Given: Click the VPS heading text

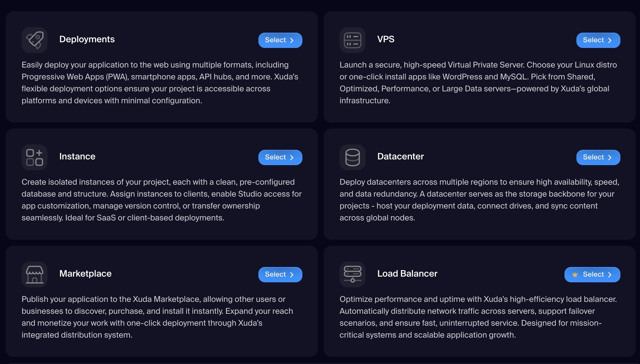Looking at the screenshot, I should click(386, 39).
